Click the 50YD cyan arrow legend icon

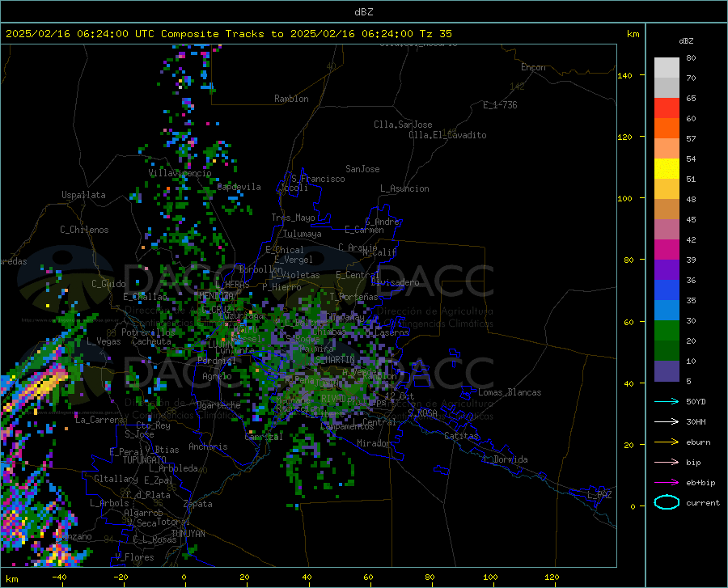667,401
